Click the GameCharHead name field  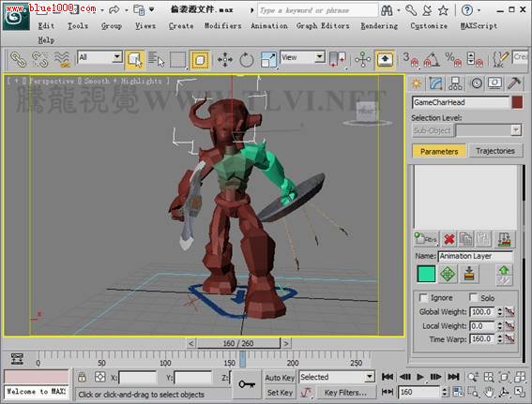(461, 102)
